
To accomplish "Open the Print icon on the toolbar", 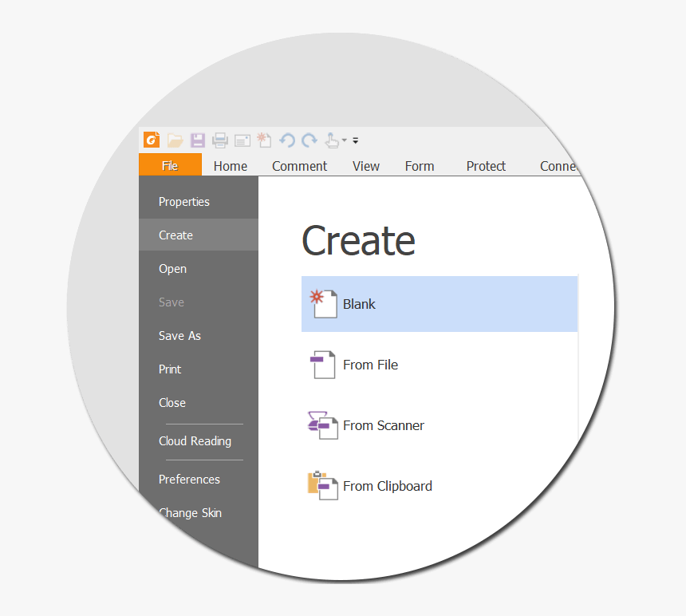I will (x=220, y=140).
